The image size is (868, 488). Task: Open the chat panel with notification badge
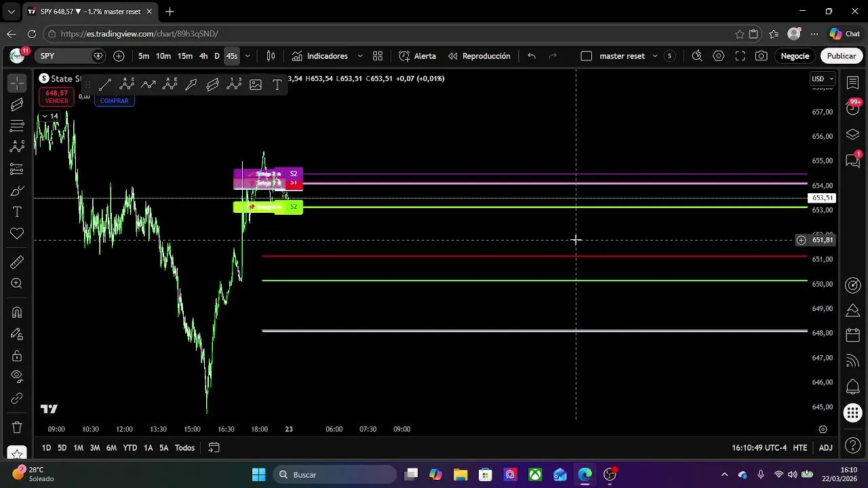click(853, 160)
